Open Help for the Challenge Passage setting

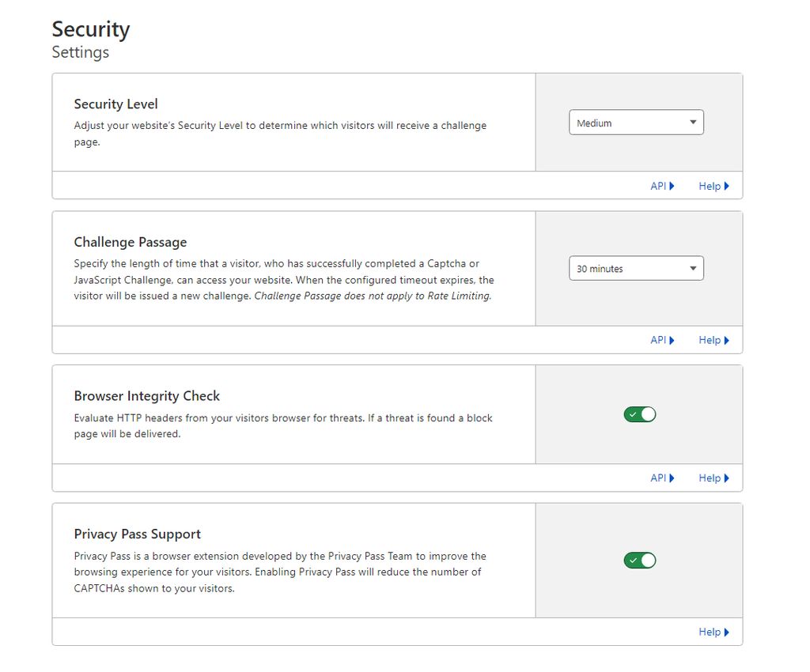click(710, 340)
